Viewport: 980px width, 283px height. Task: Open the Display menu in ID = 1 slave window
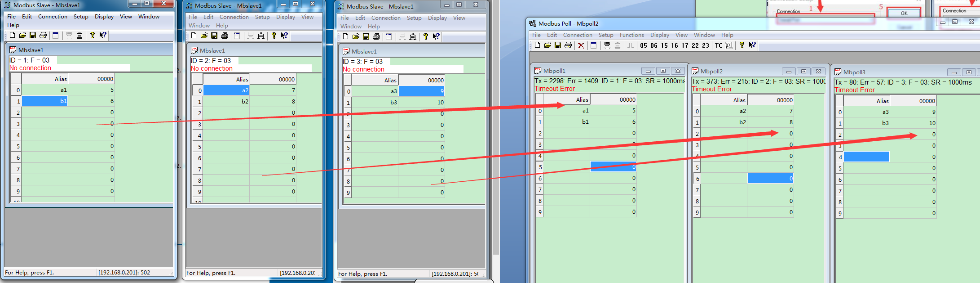pyautogui.click(x=104, y=17)
